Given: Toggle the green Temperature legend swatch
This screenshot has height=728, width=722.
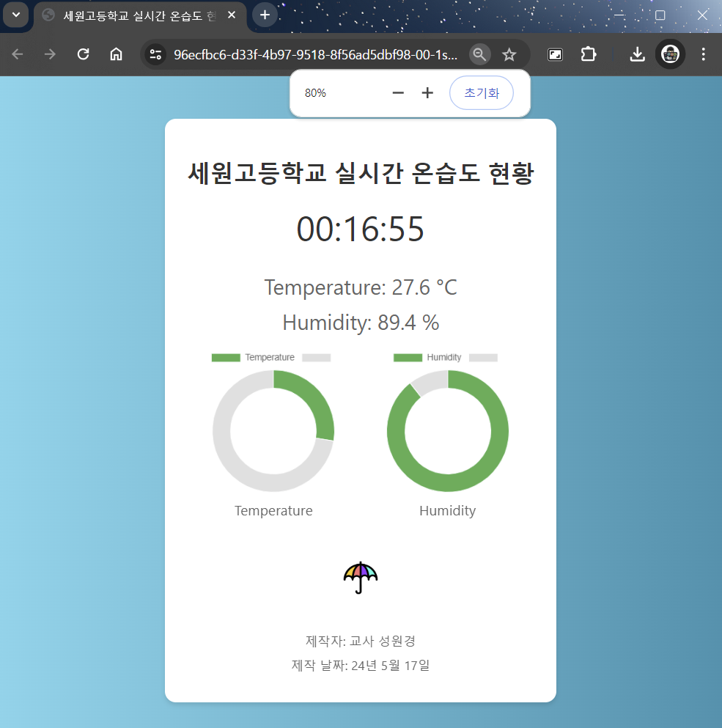Looking at the screenshot, I should pyautogui.click(x=226, y=358).
